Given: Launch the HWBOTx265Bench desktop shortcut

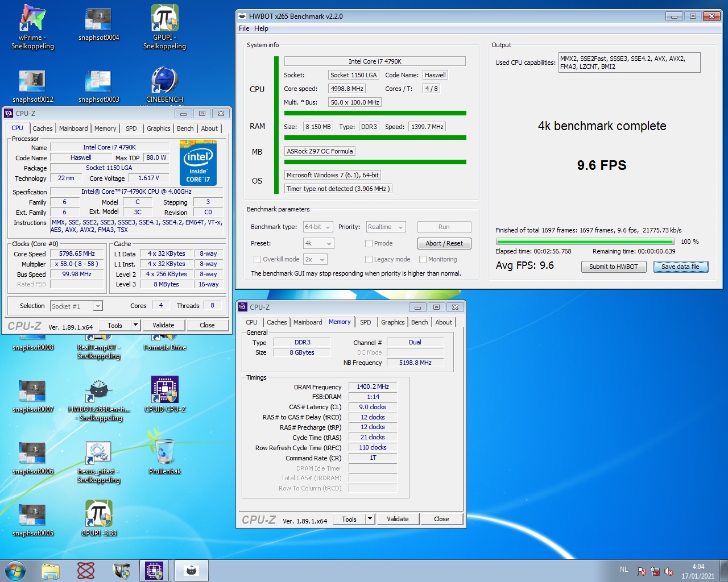Looking at the screenshot, I should click(x=99, y=401).
